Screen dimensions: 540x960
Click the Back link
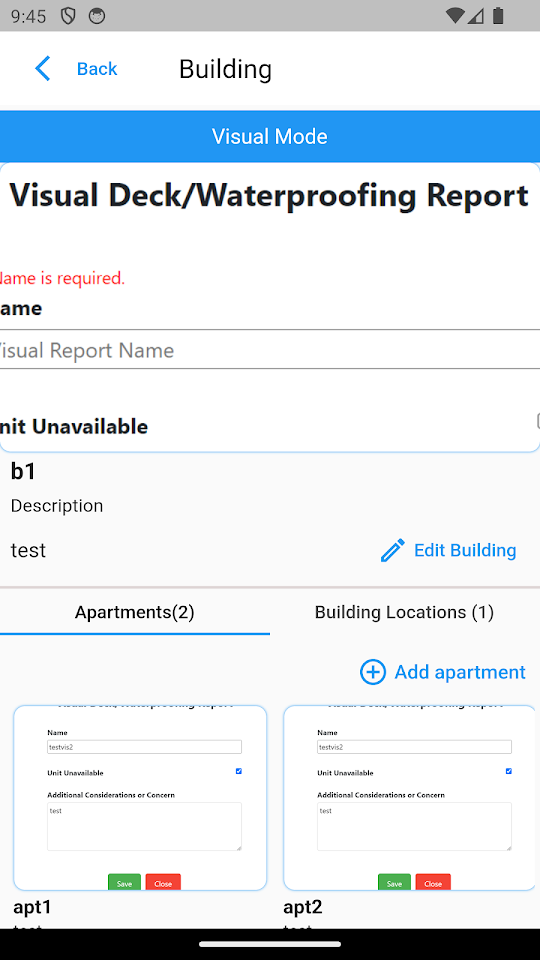click(x=97, y=69)
